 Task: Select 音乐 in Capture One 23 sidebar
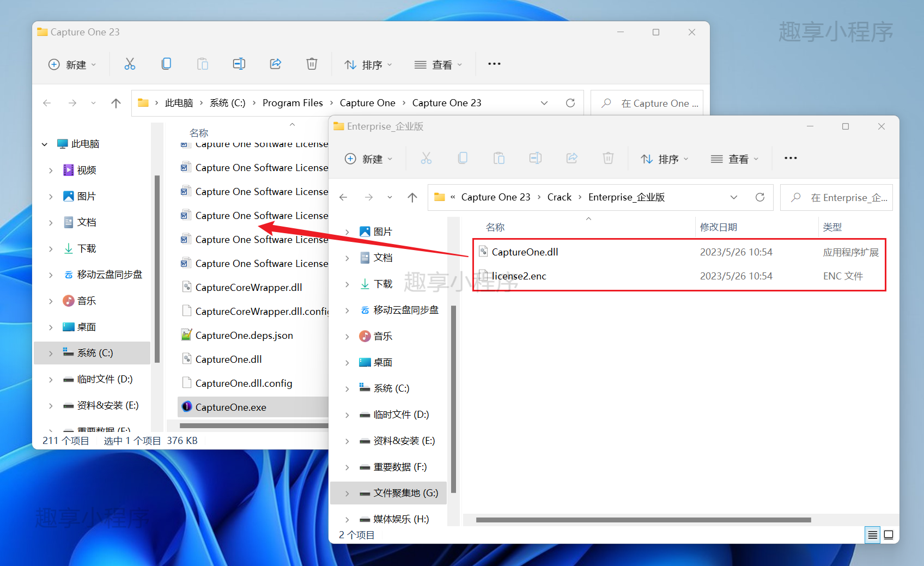[92, 301]
